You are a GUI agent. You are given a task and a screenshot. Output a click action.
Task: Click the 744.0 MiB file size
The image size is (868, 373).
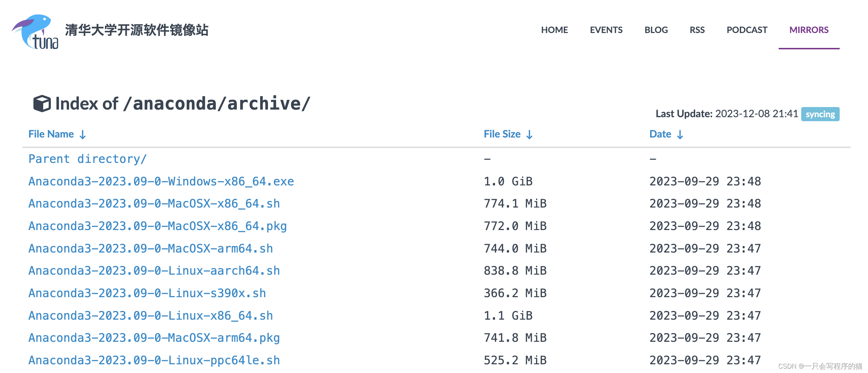click(515, 249)
